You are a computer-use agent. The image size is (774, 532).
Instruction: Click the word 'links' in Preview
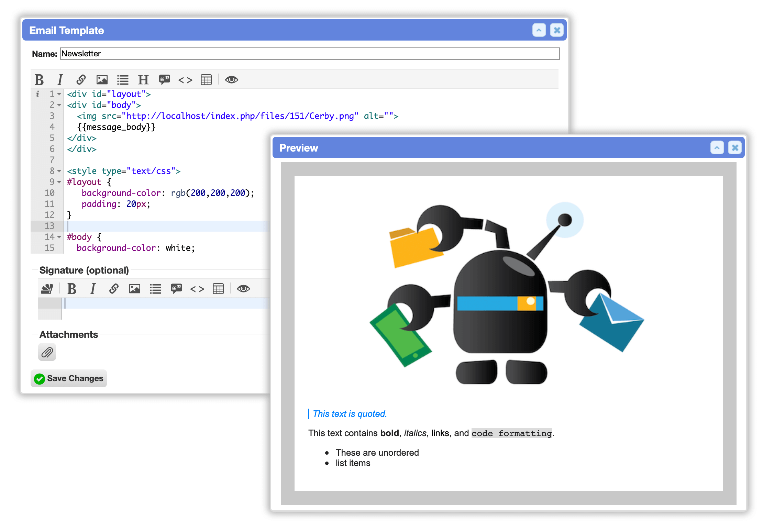440,433
